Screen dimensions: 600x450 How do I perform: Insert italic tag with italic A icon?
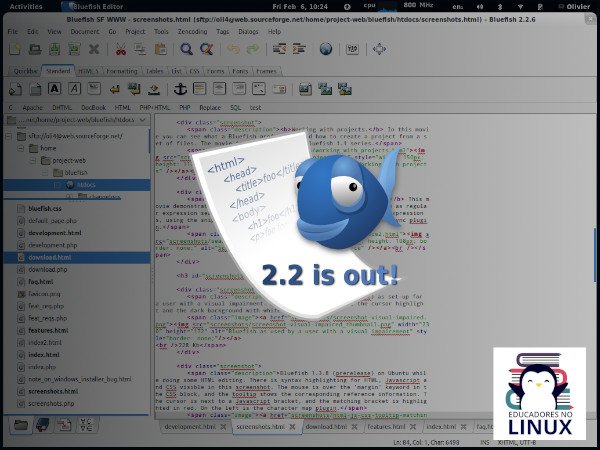pos(74,89)
